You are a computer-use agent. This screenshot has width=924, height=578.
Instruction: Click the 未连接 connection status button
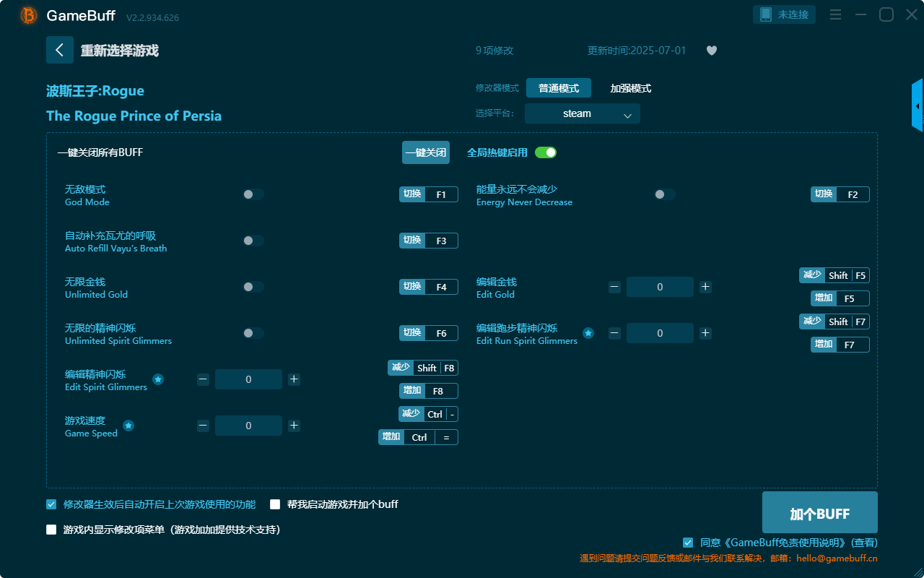click(785, 14)
